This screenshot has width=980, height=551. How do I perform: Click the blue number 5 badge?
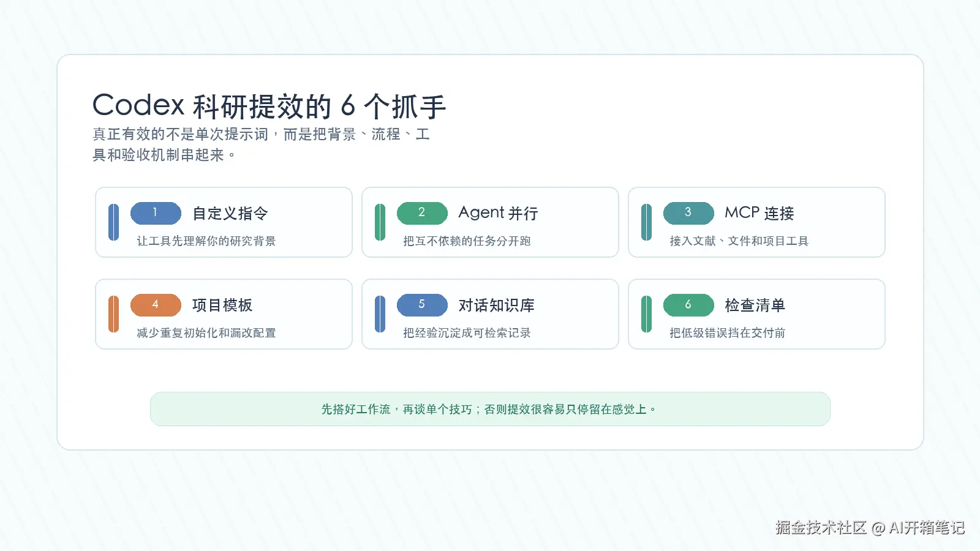point(422,305)
